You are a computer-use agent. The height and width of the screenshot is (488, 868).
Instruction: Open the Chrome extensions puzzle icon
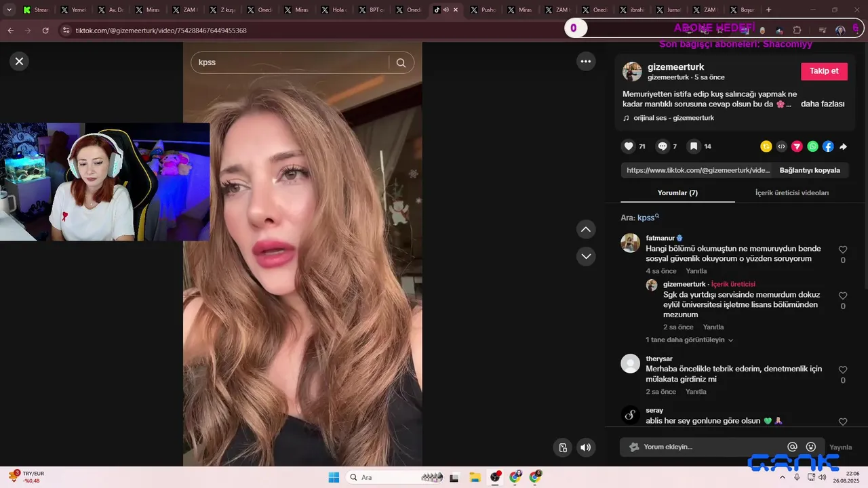click(x=797, y=30)
